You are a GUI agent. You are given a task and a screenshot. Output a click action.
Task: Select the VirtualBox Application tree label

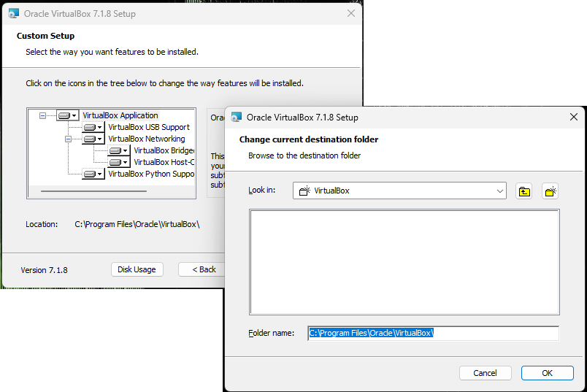click(120, 115)
